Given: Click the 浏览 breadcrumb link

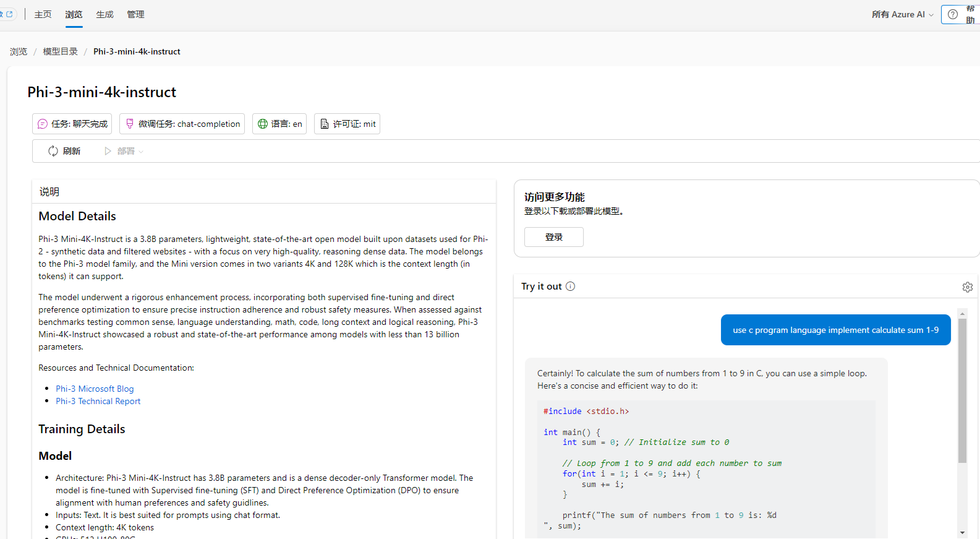Looking at the screenshot, I should [x=19, y=51].
